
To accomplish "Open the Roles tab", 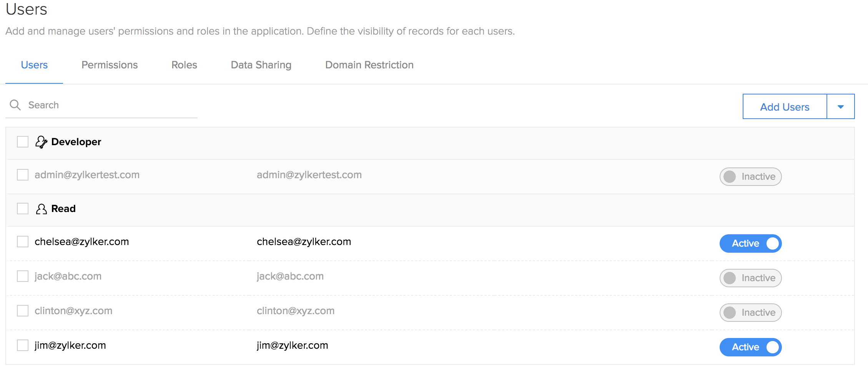I will click(184, 65).
